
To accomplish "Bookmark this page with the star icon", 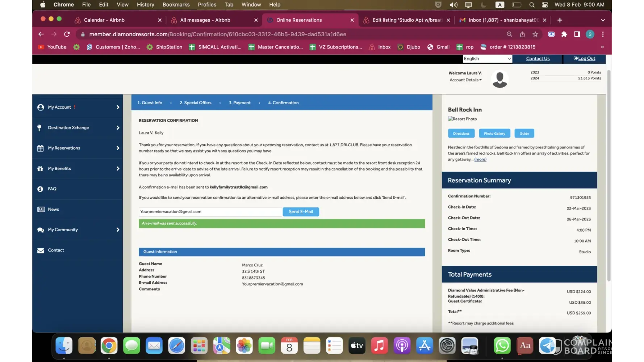I will point(535,34).
